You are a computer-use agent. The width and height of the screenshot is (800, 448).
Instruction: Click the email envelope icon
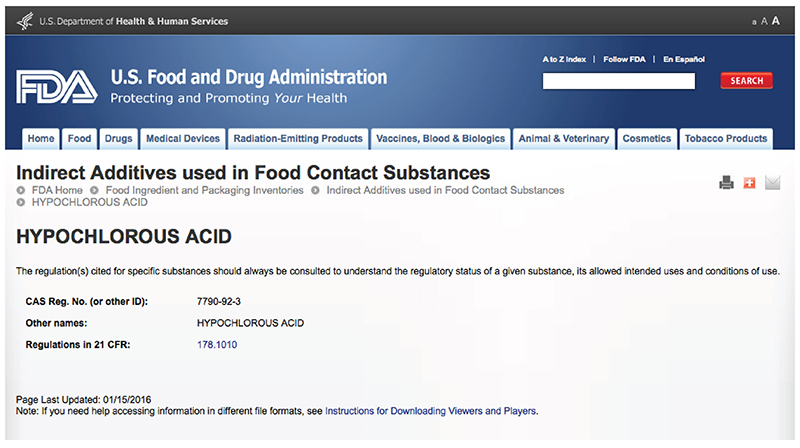click(772, 182)
